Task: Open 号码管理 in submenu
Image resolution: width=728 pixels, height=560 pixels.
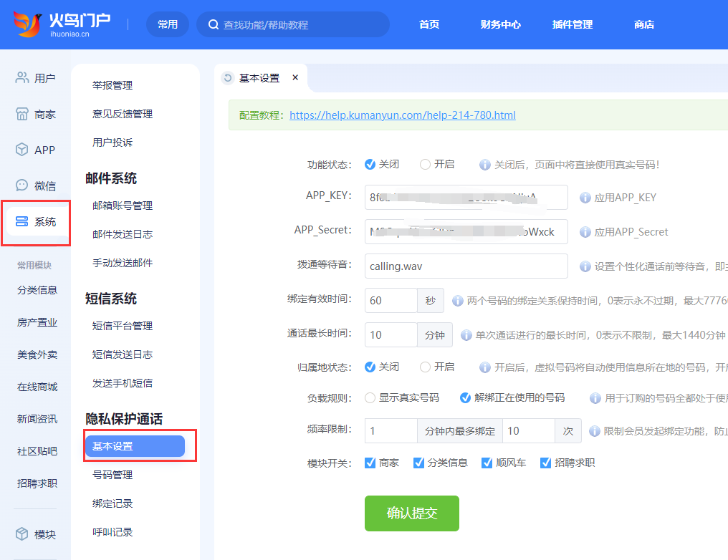Action: point(112,475)
